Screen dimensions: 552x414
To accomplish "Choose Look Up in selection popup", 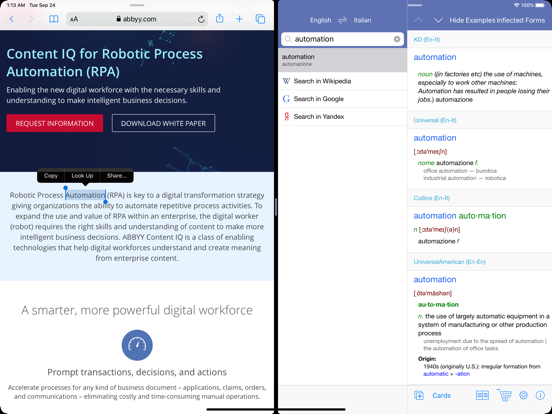I will 82,176.
